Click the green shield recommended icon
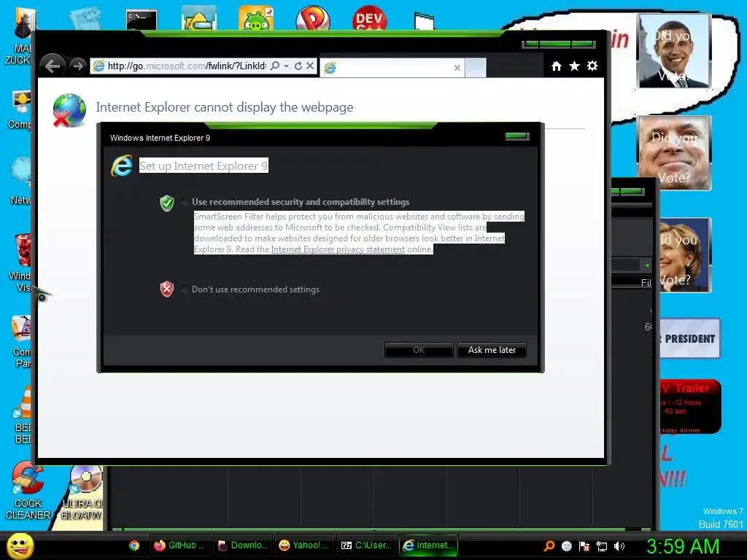The width and height of the screenshot is (747, 560). [x=167, y=203]
